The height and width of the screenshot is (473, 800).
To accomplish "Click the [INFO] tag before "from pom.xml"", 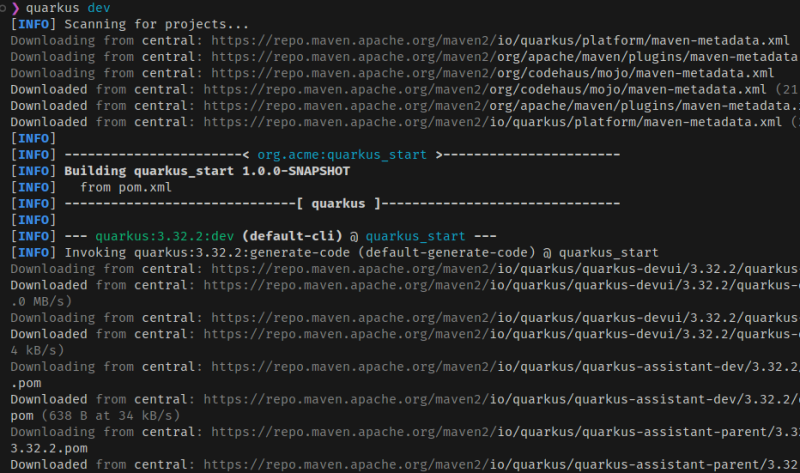I will (34, 187).
